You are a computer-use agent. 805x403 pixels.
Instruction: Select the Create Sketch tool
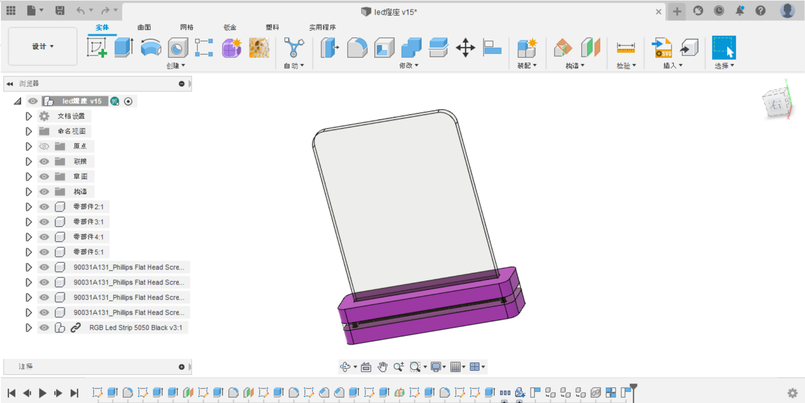pos(97,47)
